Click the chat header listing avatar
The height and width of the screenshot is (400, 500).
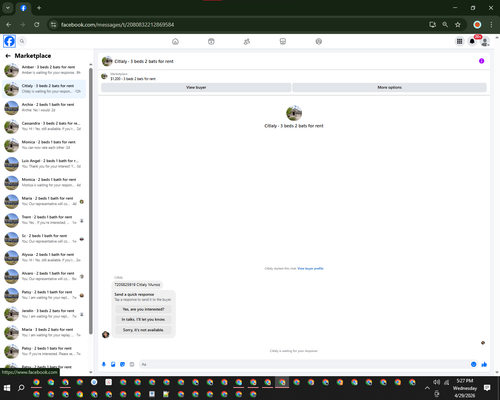(107, 61)
